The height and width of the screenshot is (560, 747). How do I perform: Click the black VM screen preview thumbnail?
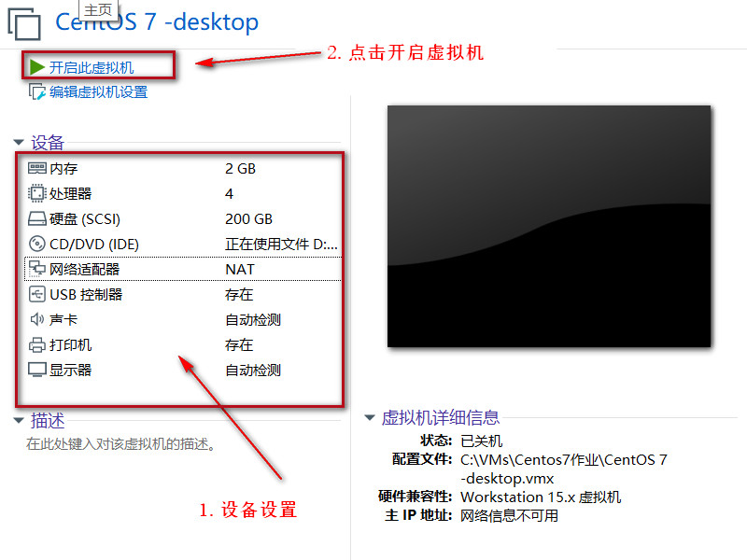click(x=549, y=227)
